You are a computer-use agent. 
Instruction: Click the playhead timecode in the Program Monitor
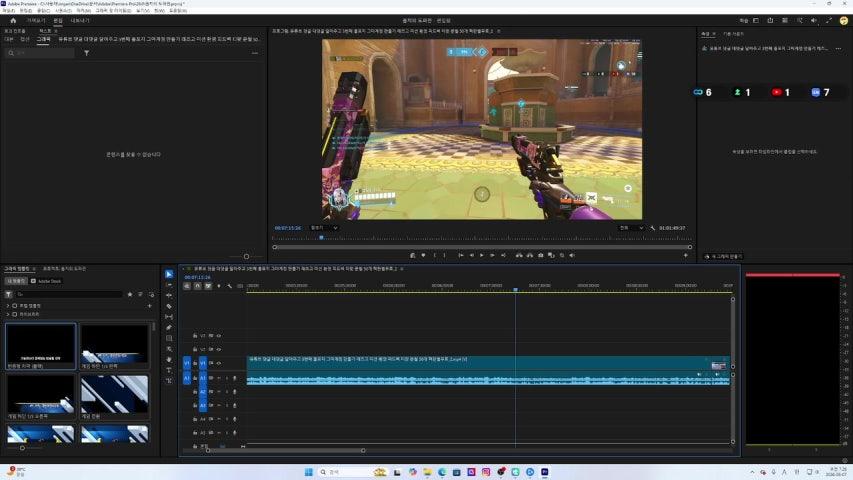coord(288,228)
